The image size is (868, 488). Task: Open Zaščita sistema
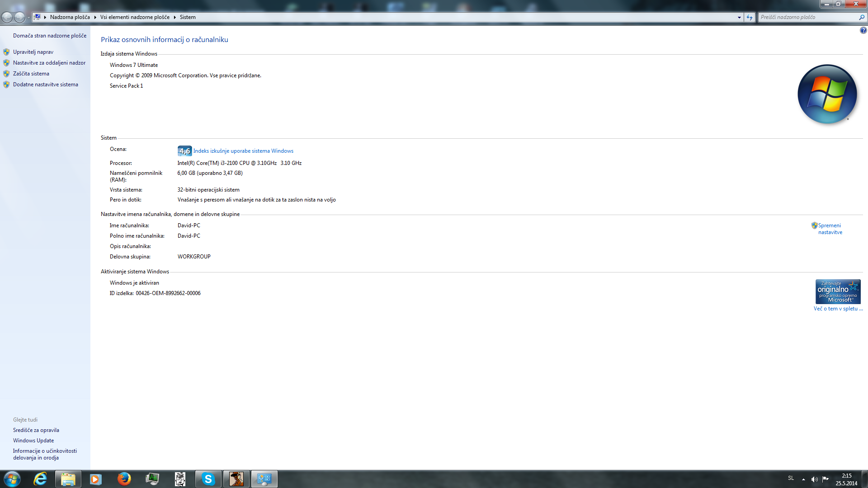click(x=31, y=74)
